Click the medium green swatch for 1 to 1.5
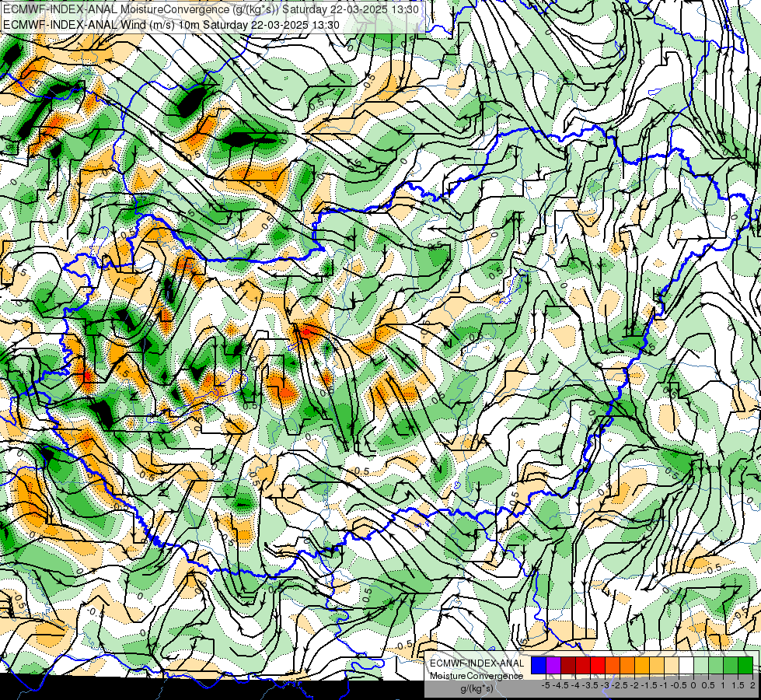Viewport: 761px width, 700px height. pyautogui.click(x=731, y=666)
